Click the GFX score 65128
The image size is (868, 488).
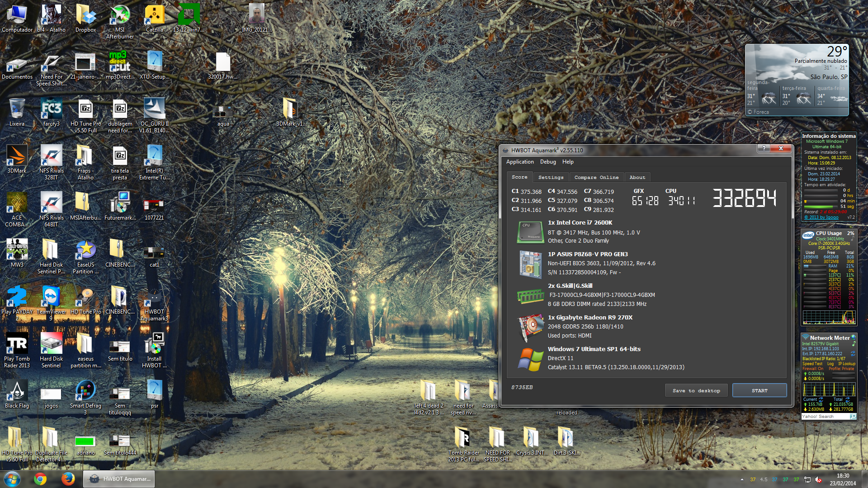(x=645, y=201)
